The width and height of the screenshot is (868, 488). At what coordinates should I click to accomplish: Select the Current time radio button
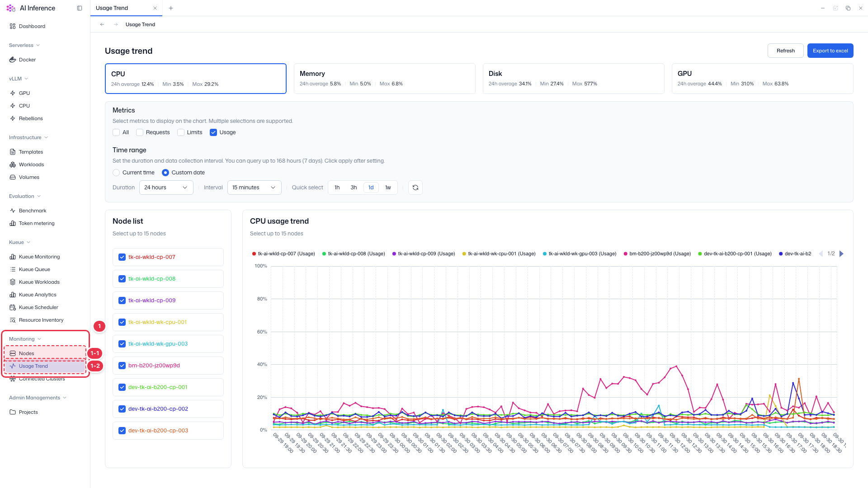pyautogui.click(x=116, y=173)
